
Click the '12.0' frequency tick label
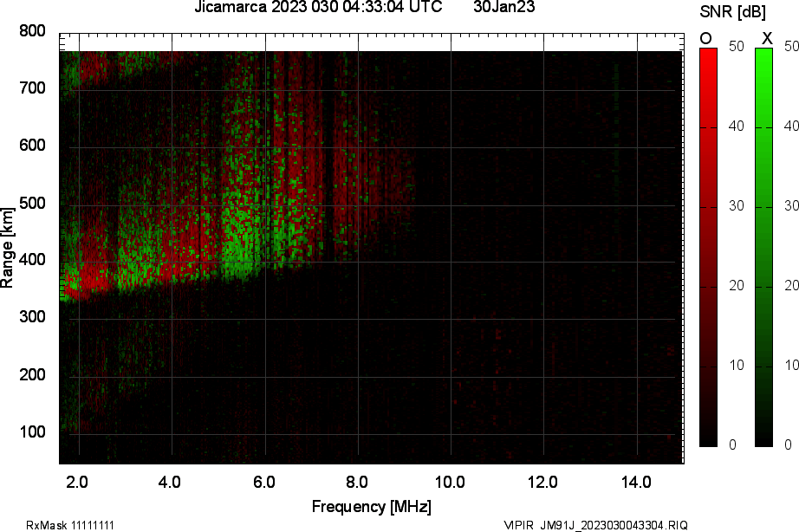pos(542,482)
